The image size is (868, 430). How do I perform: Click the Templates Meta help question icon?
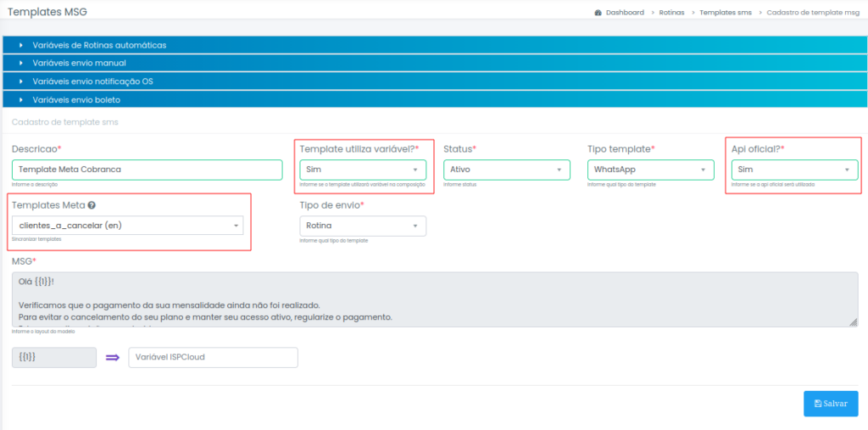[92, 205]
